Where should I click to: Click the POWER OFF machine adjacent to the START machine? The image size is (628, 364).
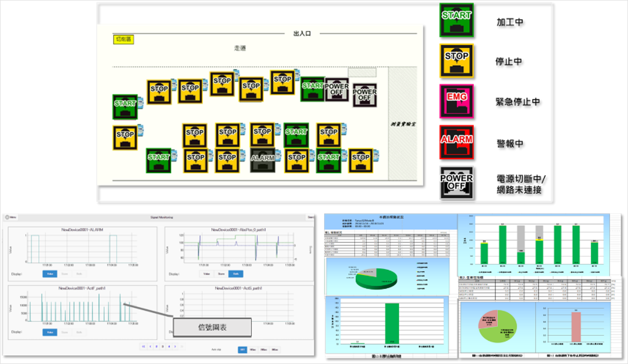[x=337, y=90]
